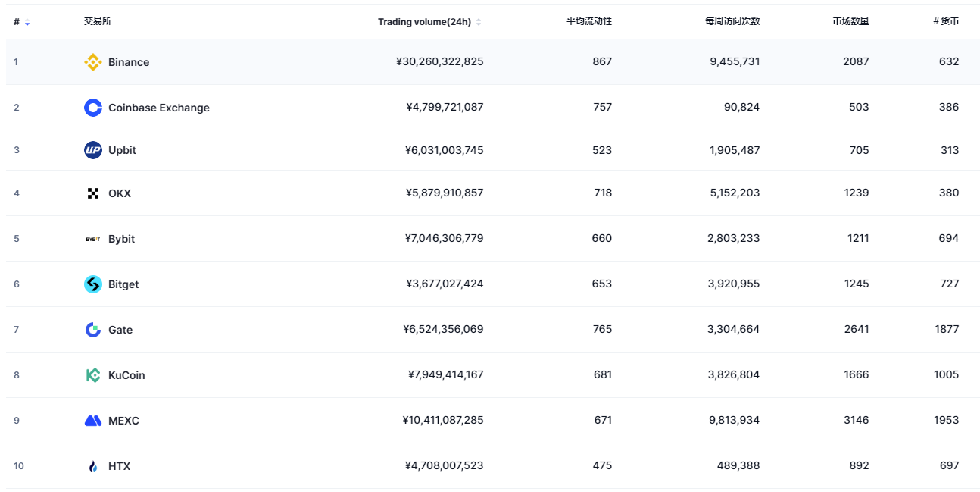Open the Coinbase Exchange name link
The height and width of the screenshot is (492, 980).
point(158,108)
